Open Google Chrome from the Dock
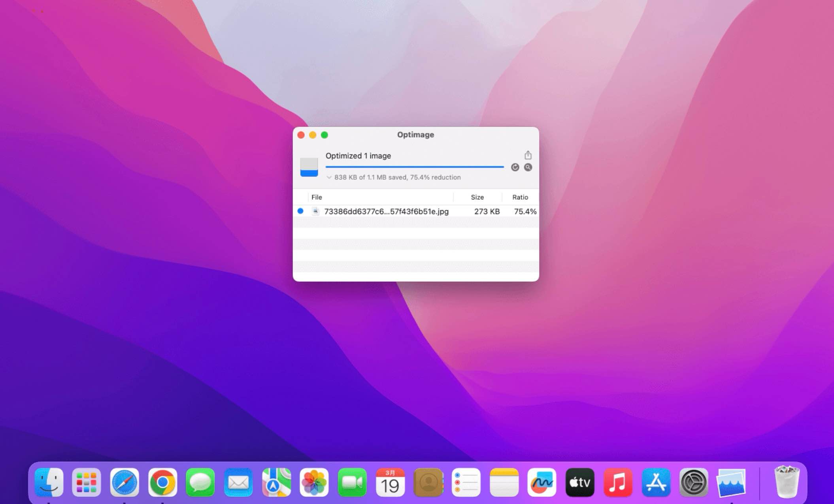 tap(163, 482)
